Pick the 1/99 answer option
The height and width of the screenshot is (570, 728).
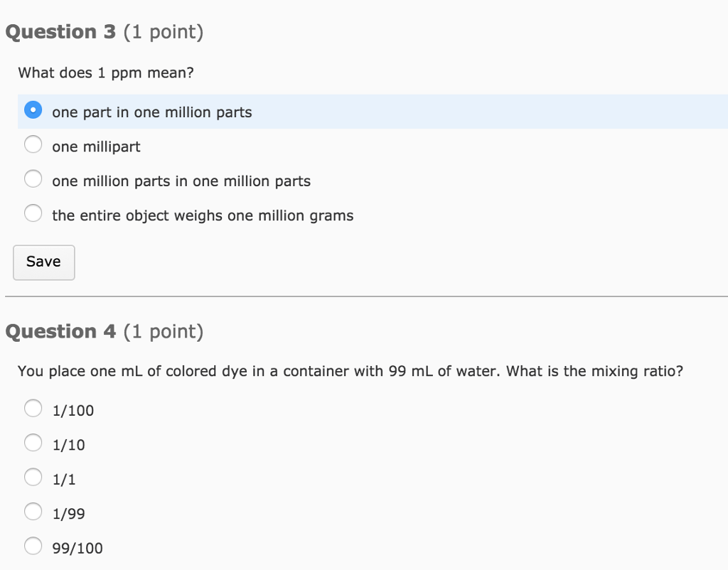[33, 511]
